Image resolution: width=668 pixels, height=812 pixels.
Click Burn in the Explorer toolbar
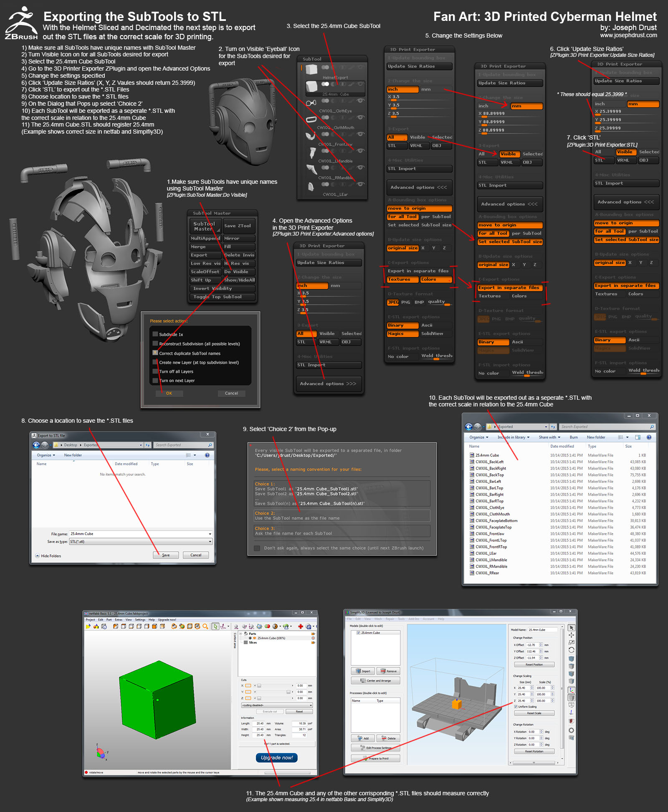coord(574,437)
